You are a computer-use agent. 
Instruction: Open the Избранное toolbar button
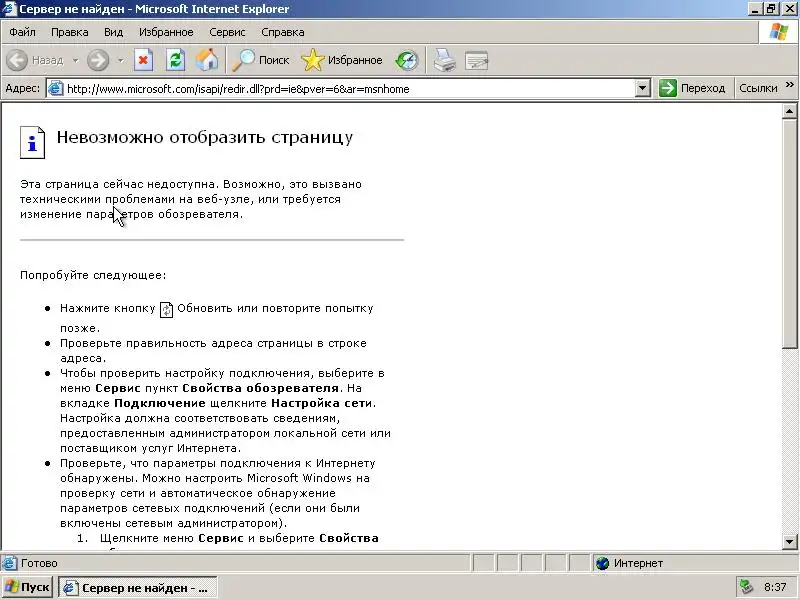342,60
